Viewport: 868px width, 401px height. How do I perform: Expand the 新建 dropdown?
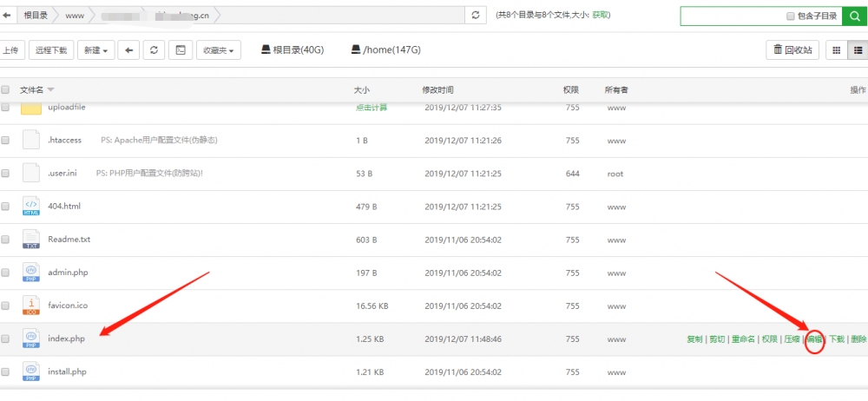(x=95, y=50)
